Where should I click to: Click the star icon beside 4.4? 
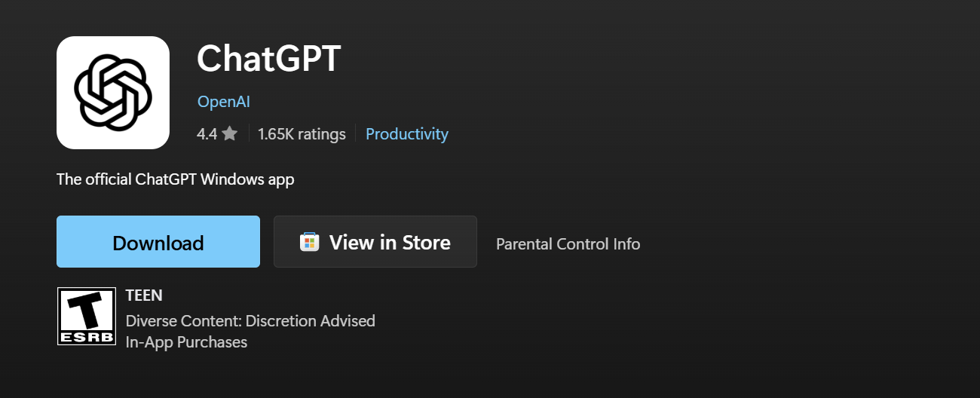click(x=230, y=134)
